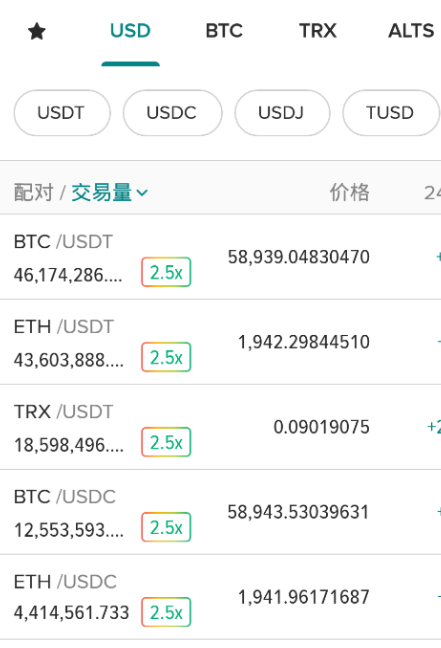Click the 2.5x margin badge for ETH/USDC
Viewport: 441px width, 648px height.
click(x=166, y=612)
